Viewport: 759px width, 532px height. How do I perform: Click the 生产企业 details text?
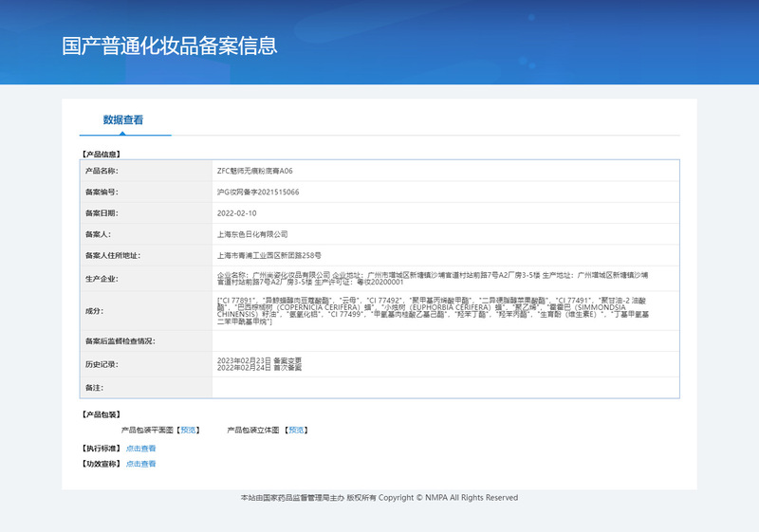(x=433, y=279)
